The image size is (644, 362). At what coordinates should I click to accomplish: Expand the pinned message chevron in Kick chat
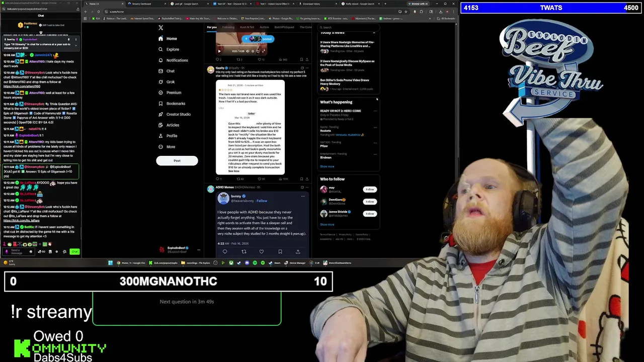76,45
